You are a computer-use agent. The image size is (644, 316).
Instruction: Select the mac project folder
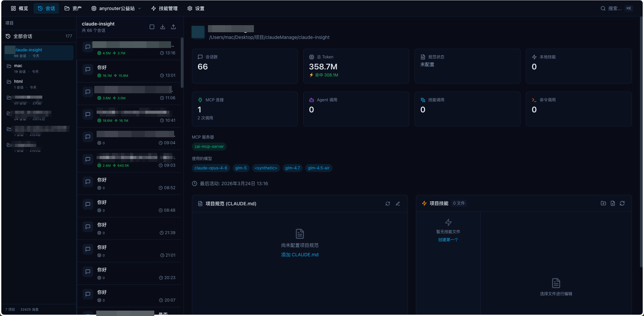pyautogui.click(x=39, y=68)
